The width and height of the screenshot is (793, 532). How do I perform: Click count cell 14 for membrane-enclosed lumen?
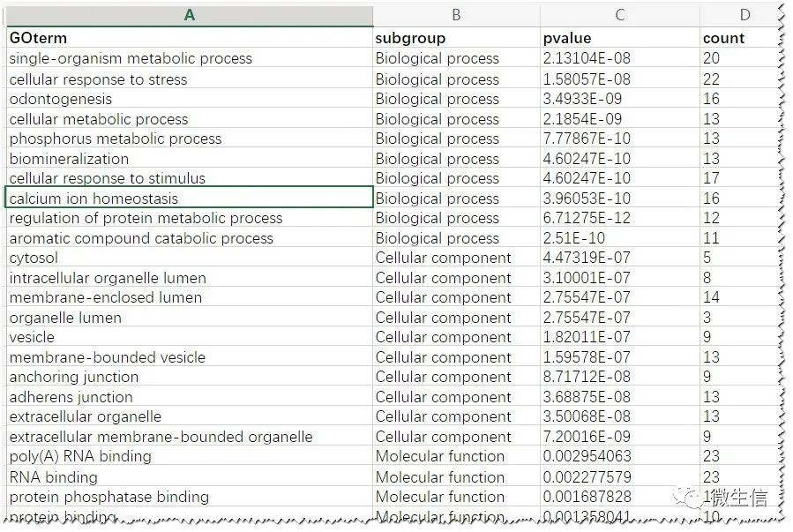(x=741, y=297)
